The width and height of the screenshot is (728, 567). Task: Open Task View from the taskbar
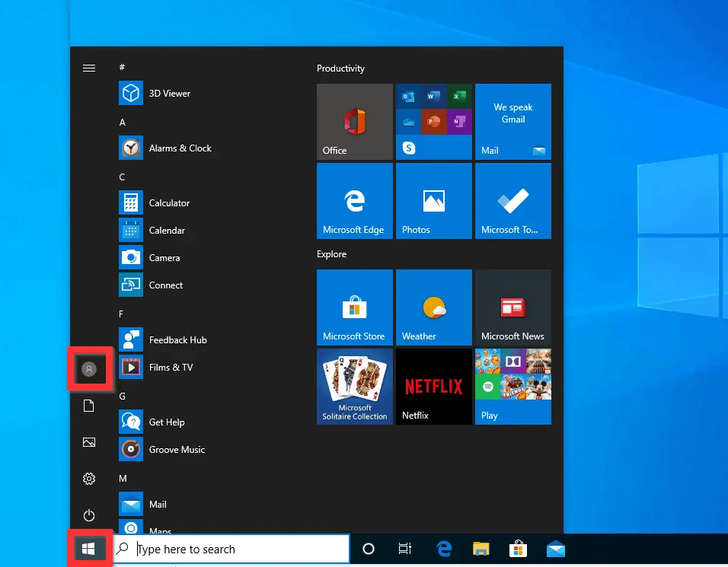point(404,548)
